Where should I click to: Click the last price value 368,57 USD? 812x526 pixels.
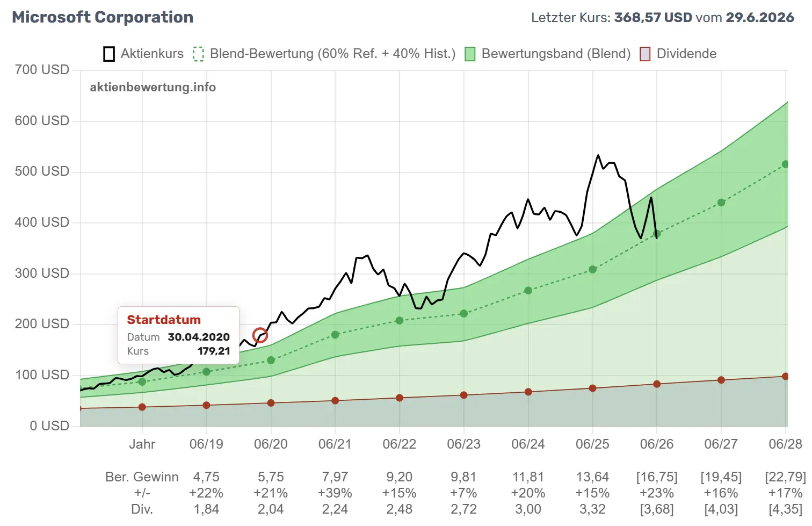click(653, 17)
